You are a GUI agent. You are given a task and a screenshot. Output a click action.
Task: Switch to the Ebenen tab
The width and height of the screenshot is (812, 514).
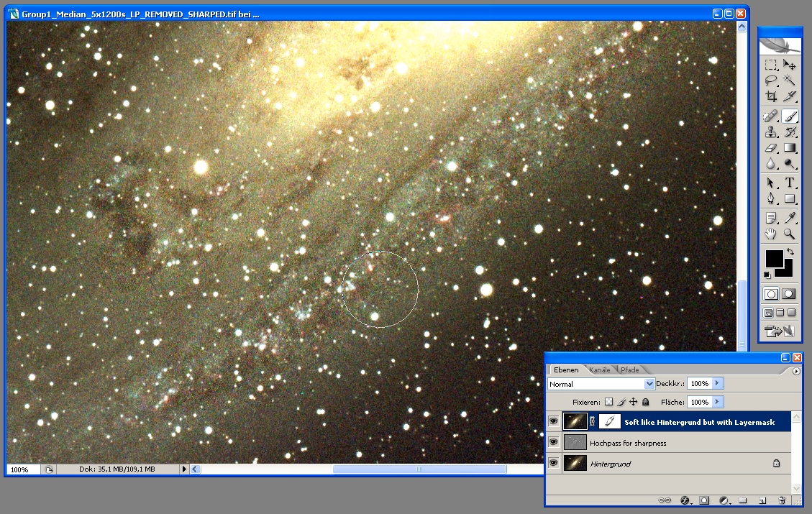(566, 370)
